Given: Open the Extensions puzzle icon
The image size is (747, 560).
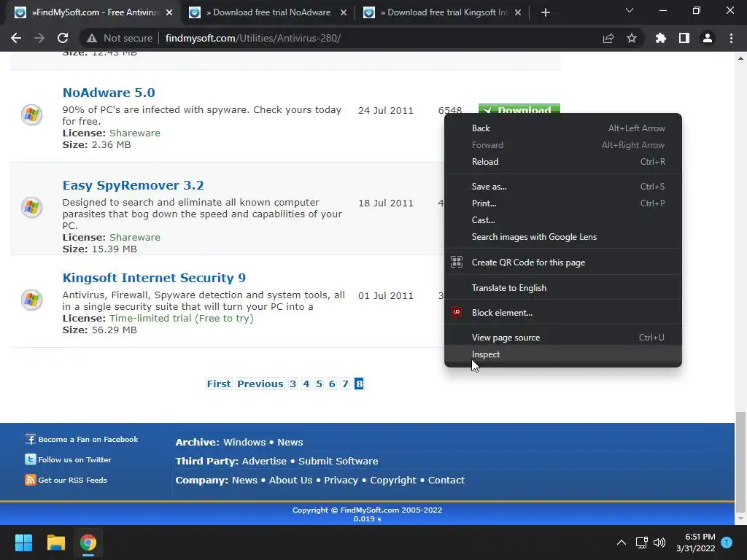Looking at the screenshot, I should click(661, 38).
